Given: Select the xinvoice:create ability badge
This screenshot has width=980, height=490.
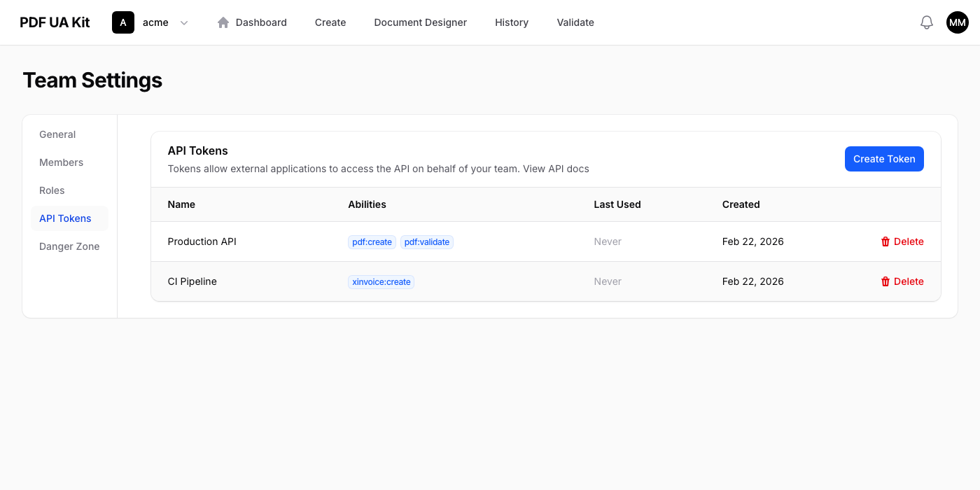Looking at the screenshot, I should 381,281.
